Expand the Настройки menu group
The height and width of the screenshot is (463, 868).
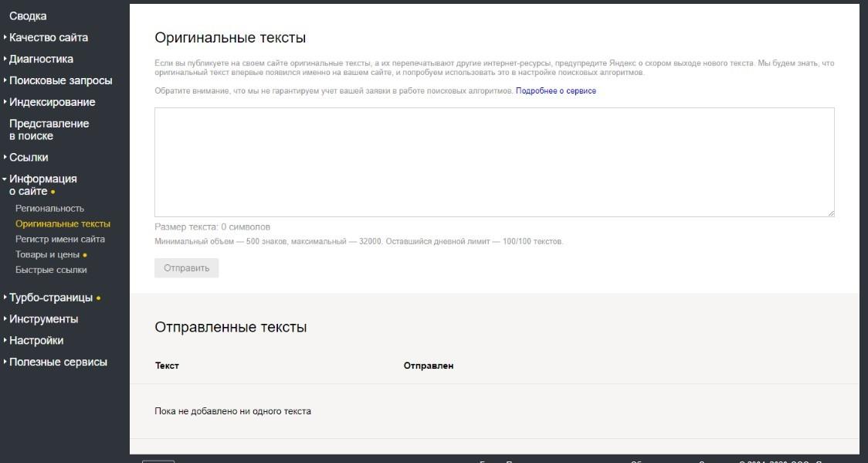click(x=36, y=340)
